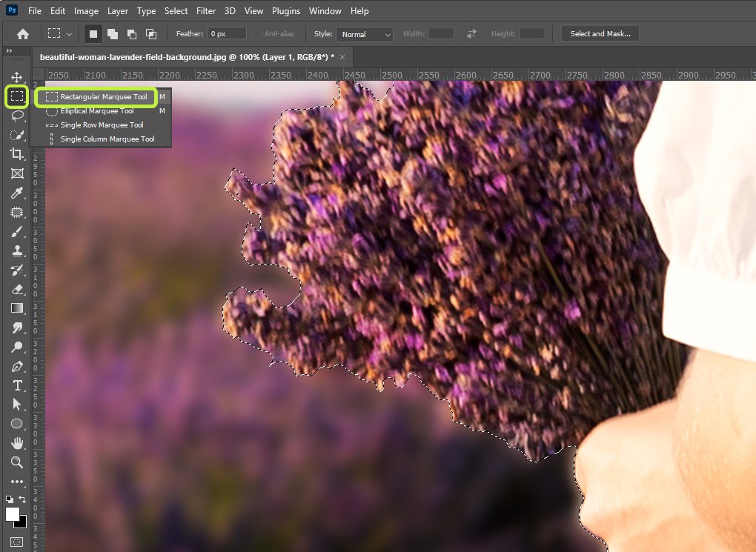The image size is (756, 552).
Task: Open the 3D menu
Action: [230, 10]
